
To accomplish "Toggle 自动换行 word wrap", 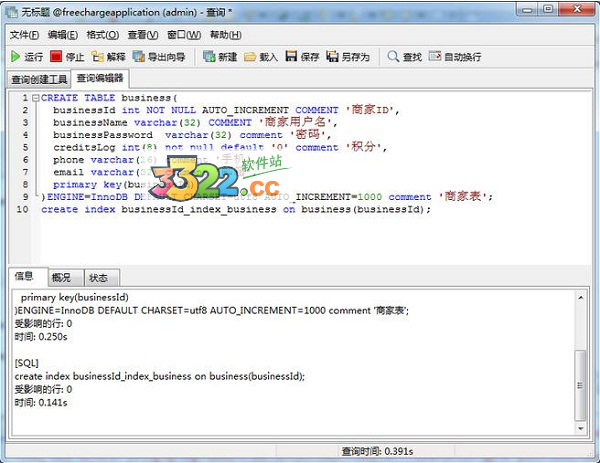I will click(454, 57).
